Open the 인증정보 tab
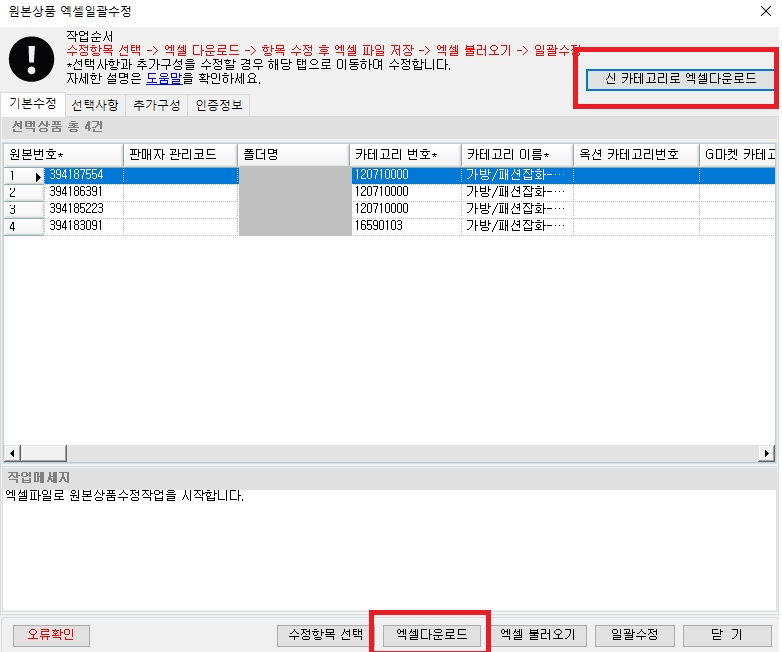Screen dimensions: 782x652 point(219,105)
